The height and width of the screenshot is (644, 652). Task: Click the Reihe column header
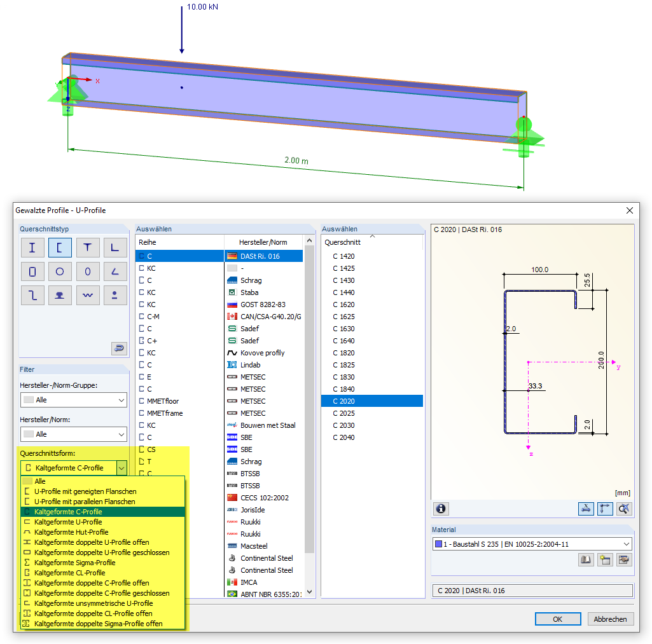[179, 242]
